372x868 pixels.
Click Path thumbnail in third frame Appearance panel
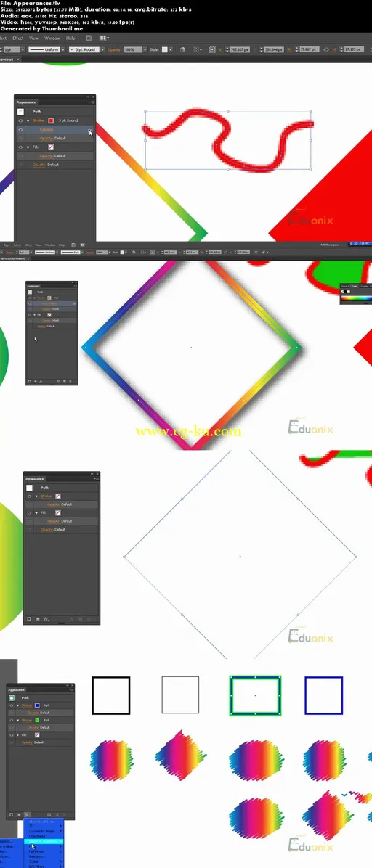[x=30, y=488]
